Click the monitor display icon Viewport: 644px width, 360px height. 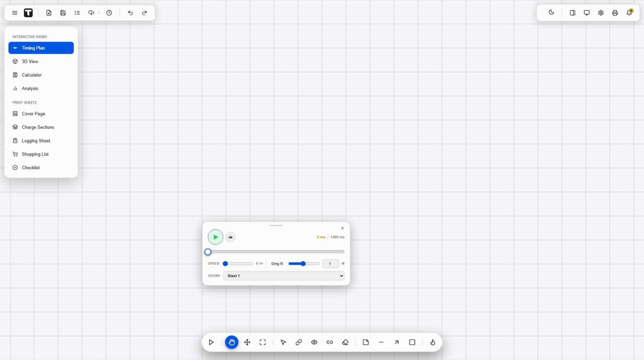(x=587, y=13)
